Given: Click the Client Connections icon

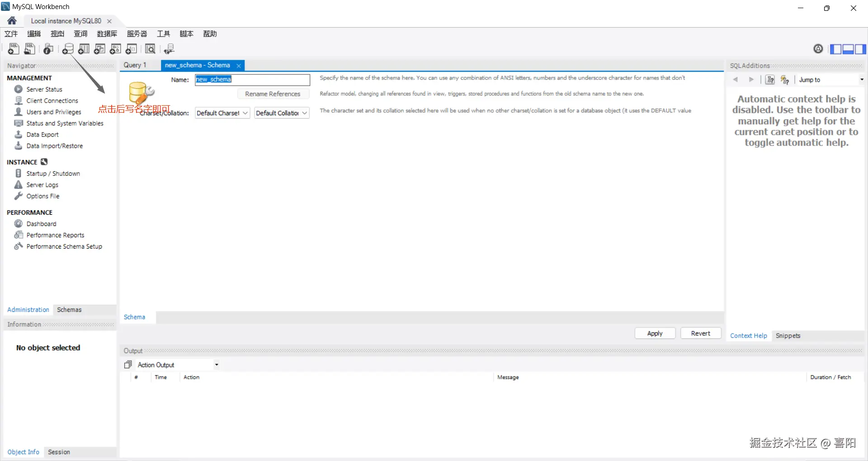Looking at the screenshot, I should coord(19,100).
